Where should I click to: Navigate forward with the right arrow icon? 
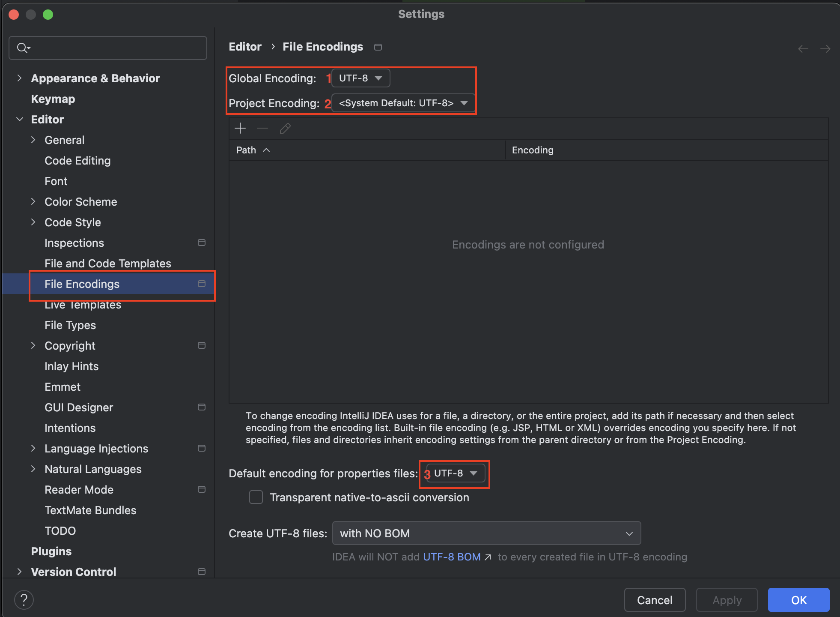(825, 49)
